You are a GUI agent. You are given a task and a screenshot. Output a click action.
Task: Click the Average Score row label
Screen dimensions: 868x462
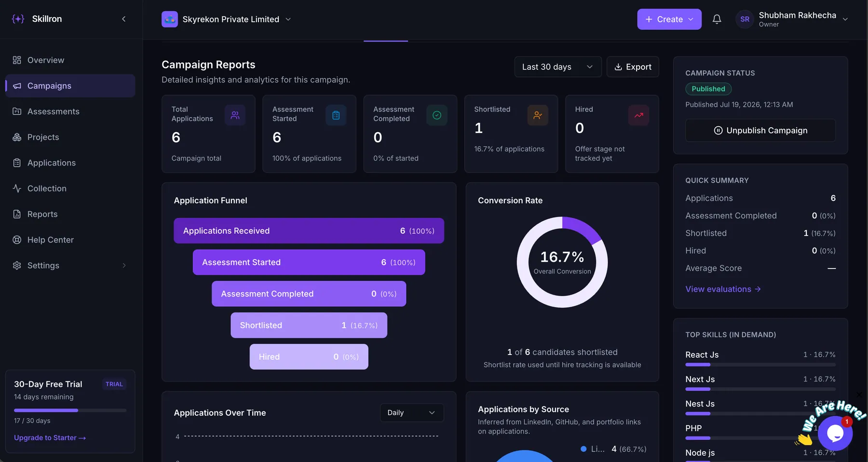point(714,268)
